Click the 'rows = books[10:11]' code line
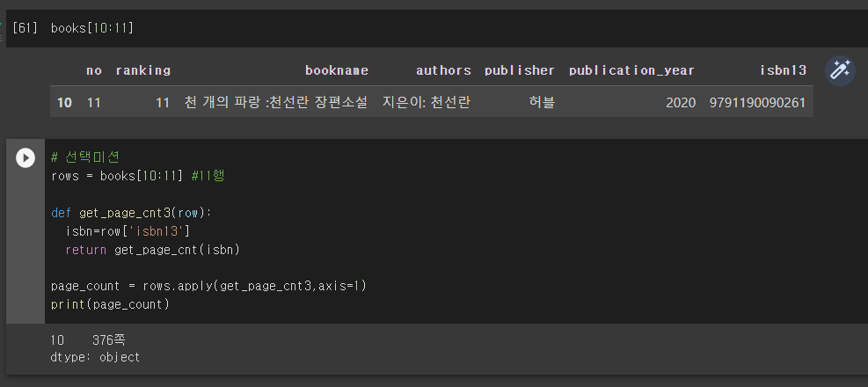This screenshot has height=387, width=868. (137, 177)
